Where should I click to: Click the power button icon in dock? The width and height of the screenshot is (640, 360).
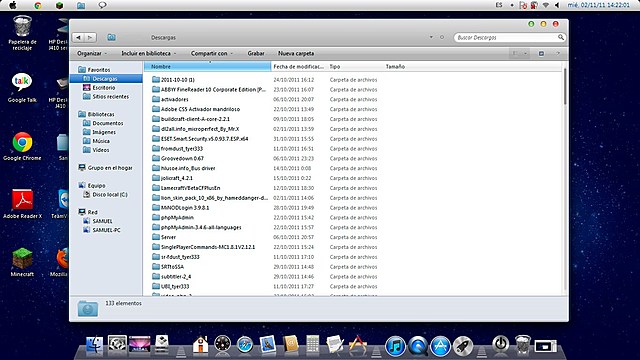[x=501, y=344]
